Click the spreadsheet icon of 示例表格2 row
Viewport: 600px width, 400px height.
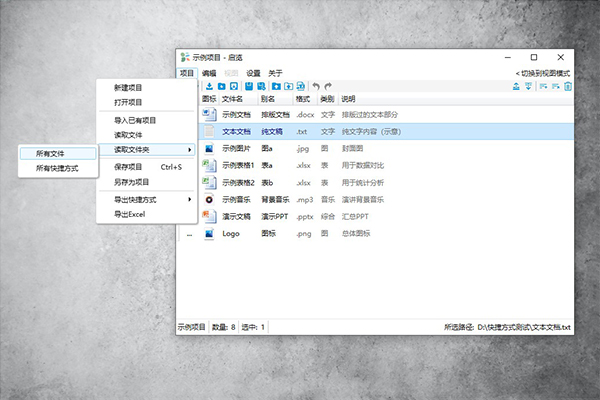click(209, 182)
